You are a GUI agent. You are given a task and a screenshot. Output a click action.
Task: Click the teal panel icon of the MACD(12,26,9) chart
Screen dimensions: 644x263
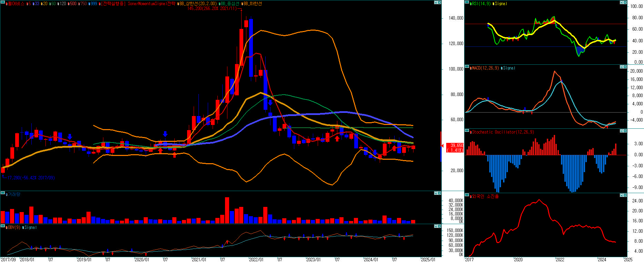pyautogui.click(x=467, y=66)
